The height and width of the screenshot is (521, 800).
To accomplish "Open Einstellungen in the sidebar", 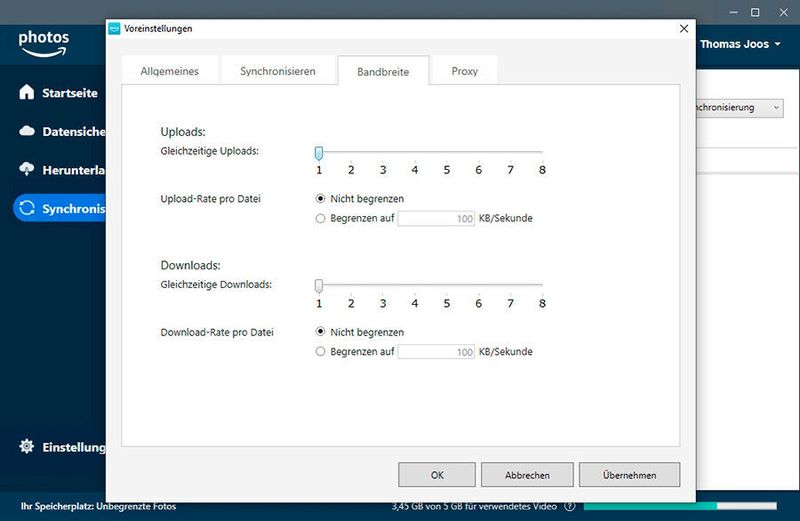I will 74,448.
